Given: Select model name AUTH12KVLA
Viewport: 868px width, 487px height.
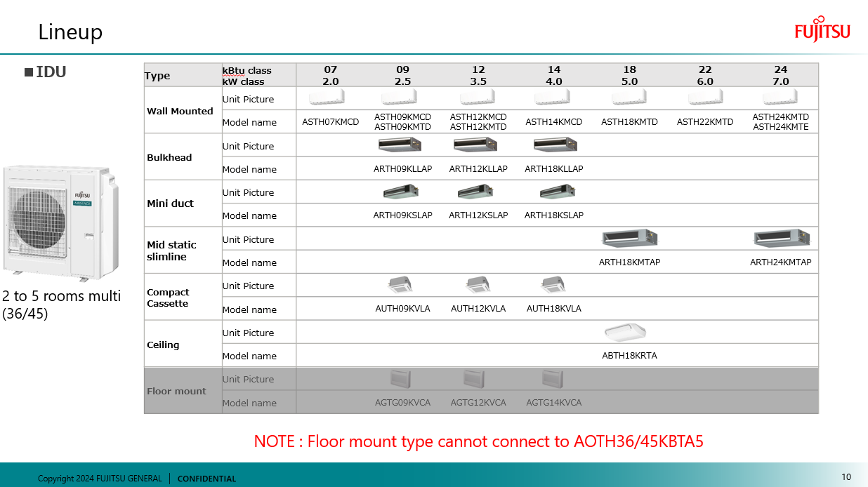Looking at the screenshot, I should coord(478,309).
